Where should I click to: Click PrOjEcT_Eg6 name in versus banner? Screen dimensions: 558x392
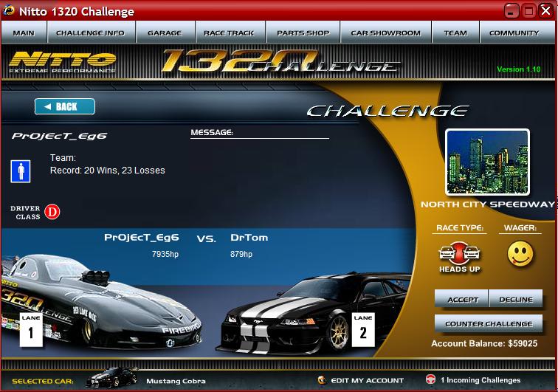(x=142, y=238)
